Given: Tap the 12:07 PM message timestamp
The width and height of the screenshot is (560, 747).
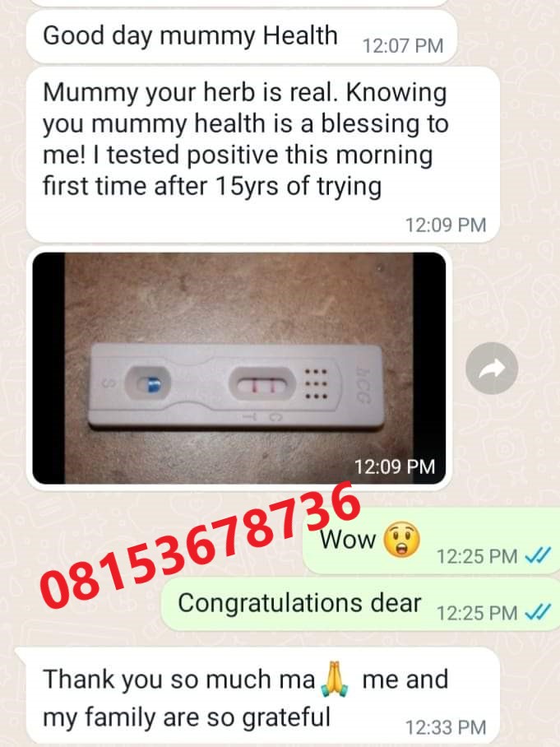Looking at the screenshot, I should [403, 46].
